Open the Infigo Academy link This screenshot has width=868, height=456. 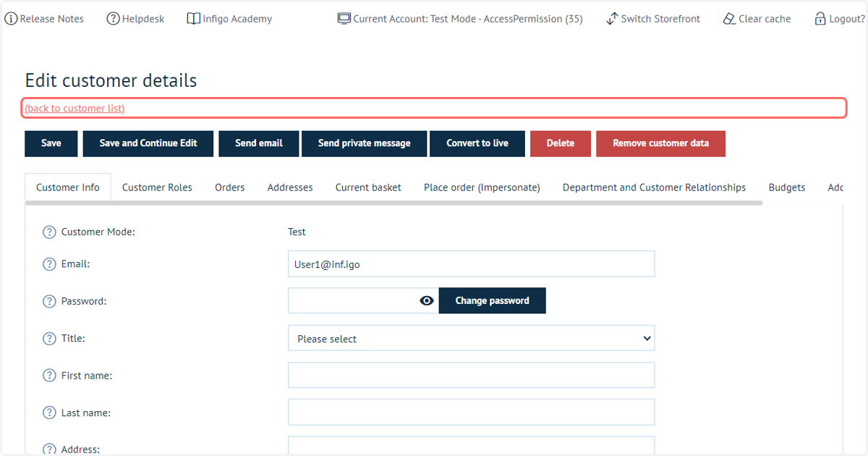(x=237, y=19)
